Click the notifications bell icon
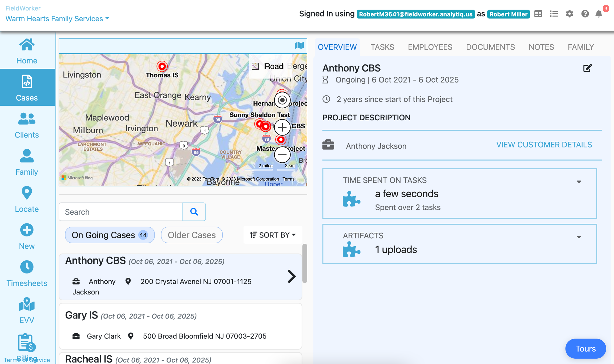Image resolution: width=614 pixels, height=364 pixels. [599, 14]
